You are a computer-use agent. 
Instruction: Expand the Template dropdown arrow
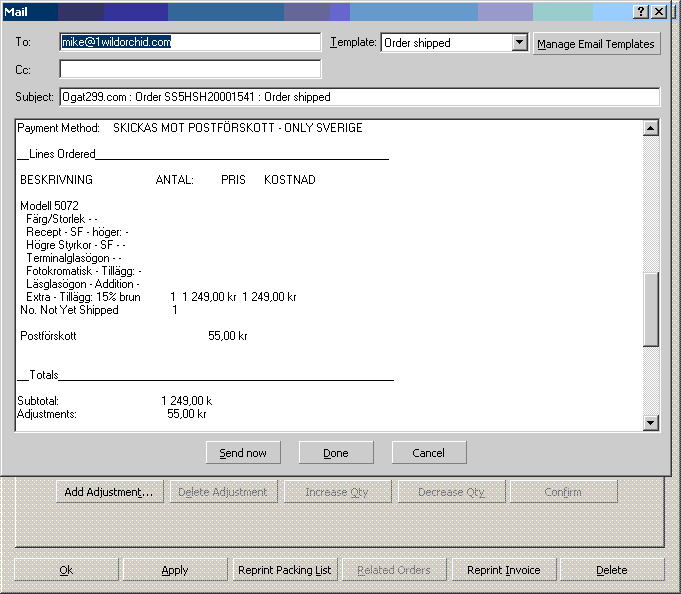point(519,43)
